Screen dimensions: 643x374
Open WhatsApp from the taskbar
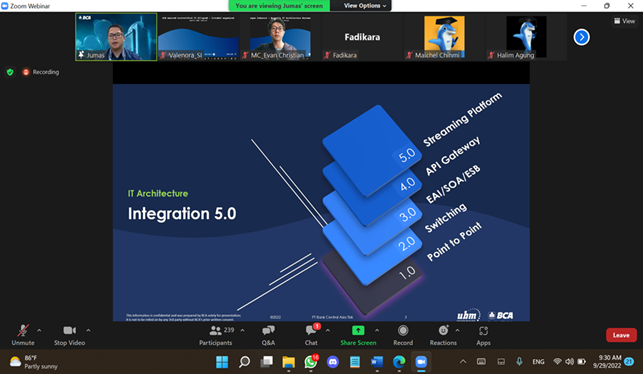coord(311,362)
